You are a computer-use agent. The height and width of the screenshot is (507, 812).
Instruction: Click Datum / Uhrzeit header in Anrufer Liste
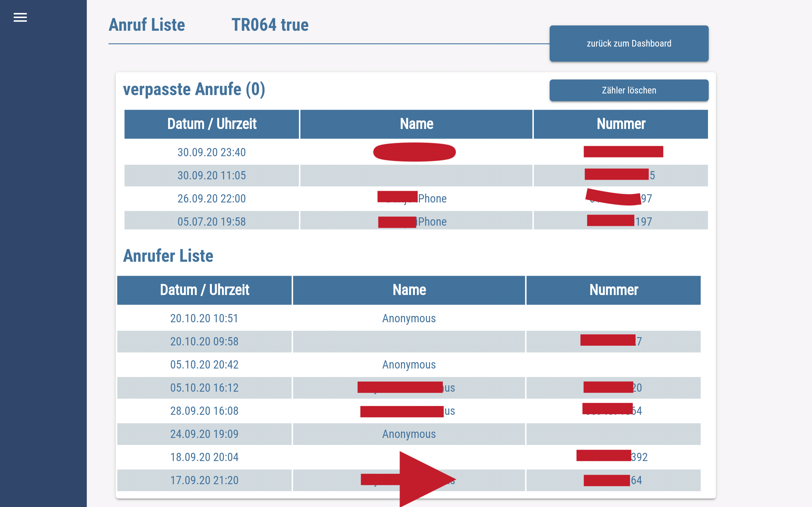tap(204, 290)
